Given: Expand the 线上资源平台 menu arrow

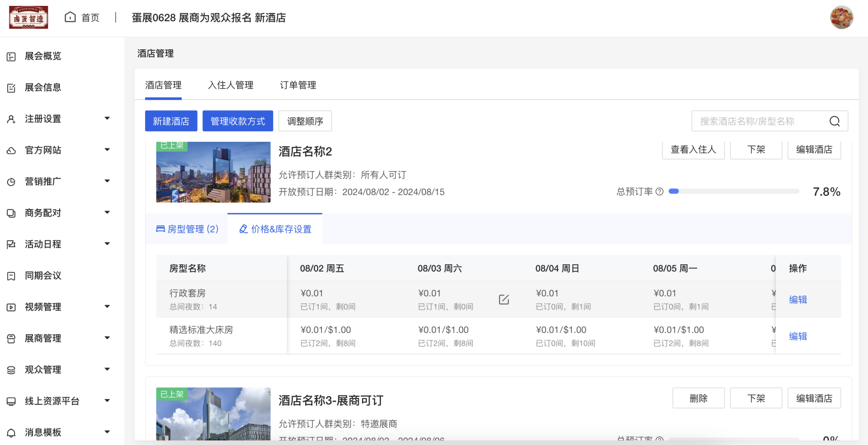Looking at the screenshot, I should click(x=107, y=400).
